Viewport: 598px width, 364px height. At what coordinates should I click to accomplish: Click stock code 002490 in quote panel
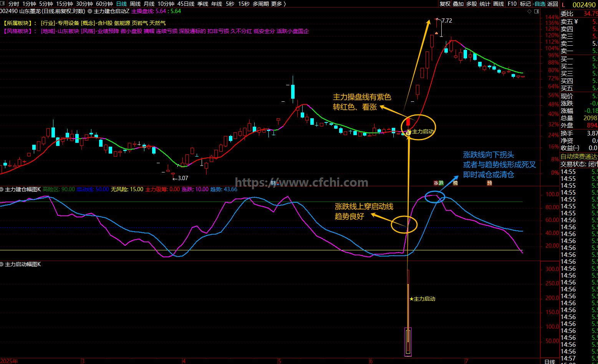point(584,5)
